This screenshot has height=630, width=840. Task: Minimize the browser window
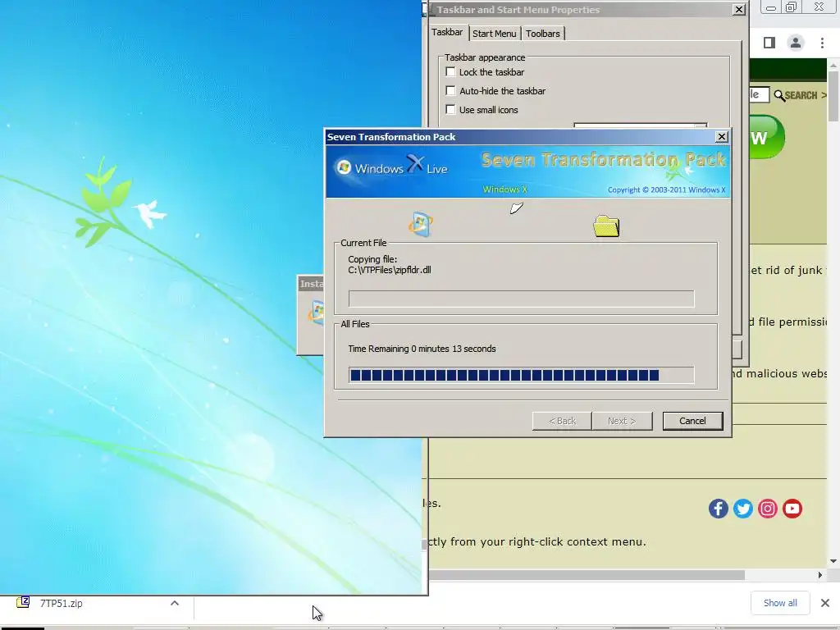pos(771,7)
